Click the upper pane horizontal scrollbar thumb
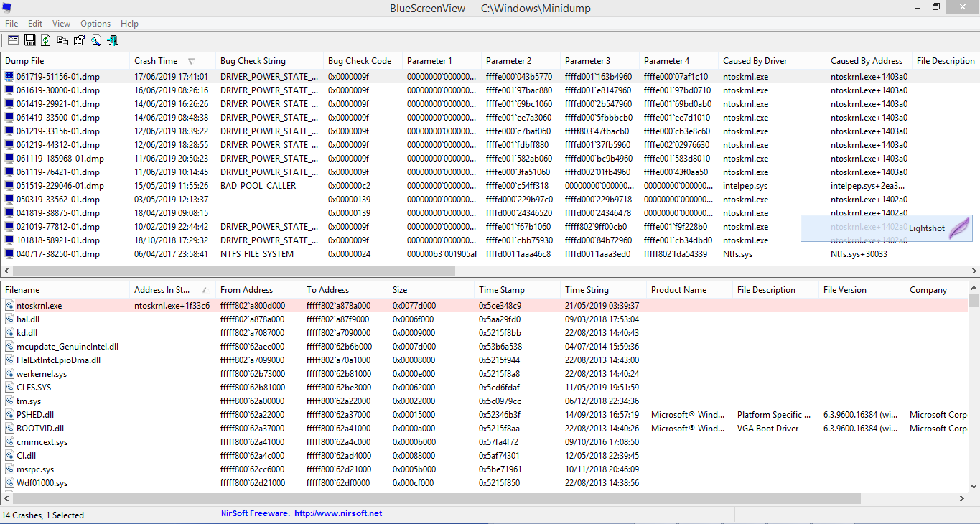Image resolution: width=980 pixels, height=524 pixels. point(234,271)
